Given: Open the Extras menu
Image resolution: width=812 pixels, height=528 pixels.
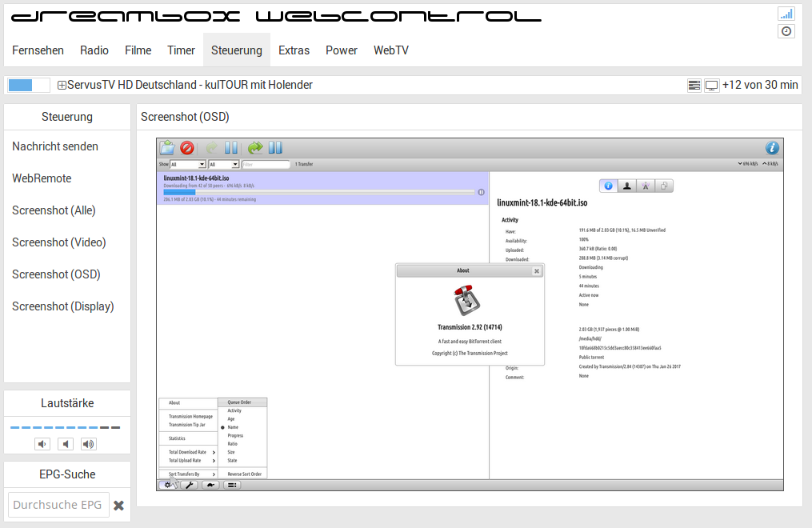Looking at the screenshot, I should pos(294,50).
